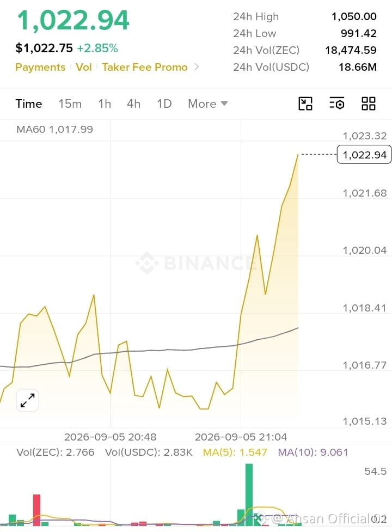Open the Payments tag link

tap(40, 67)
